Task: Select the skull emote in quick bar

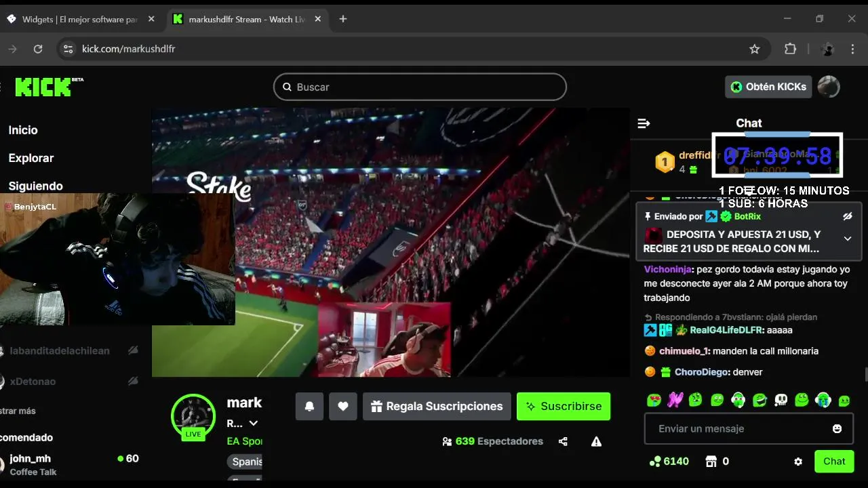Action: point(781,400)
